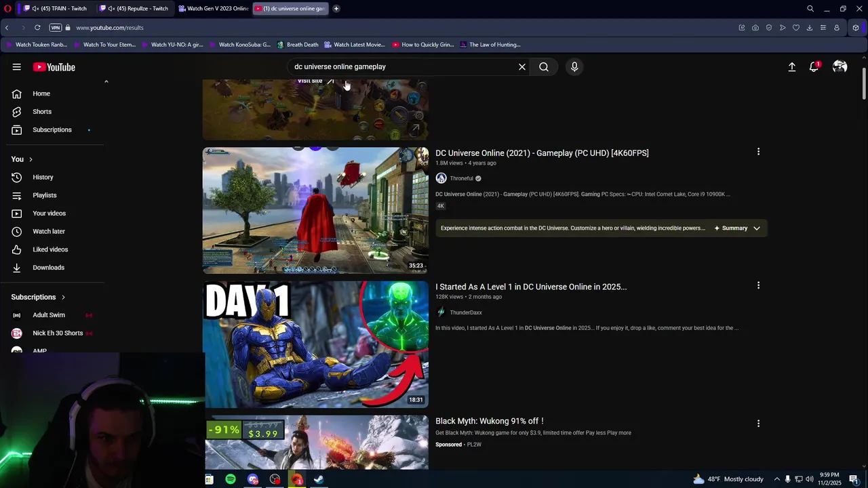Image resolution: width=868 pixels, height=488 pixels.
Task: Open ThunderDaxx channel link
Action: pos(466,312)
